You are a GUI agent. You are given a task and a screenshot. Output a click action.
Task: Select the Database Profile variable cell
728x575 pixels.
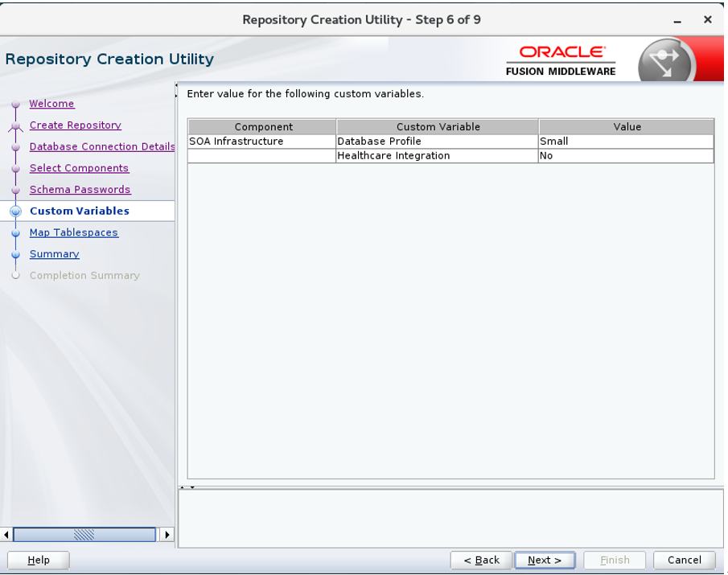[437, 141]
